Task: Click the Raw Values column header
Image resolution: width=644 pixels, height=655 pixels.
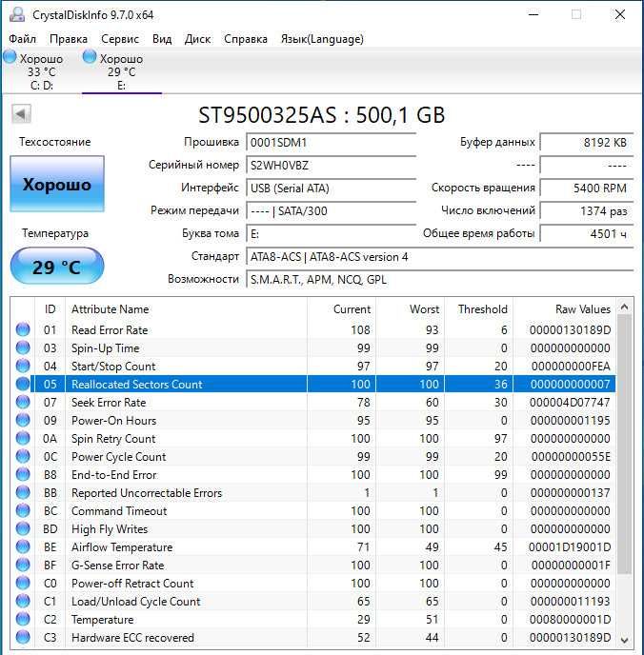Action: 564,309
